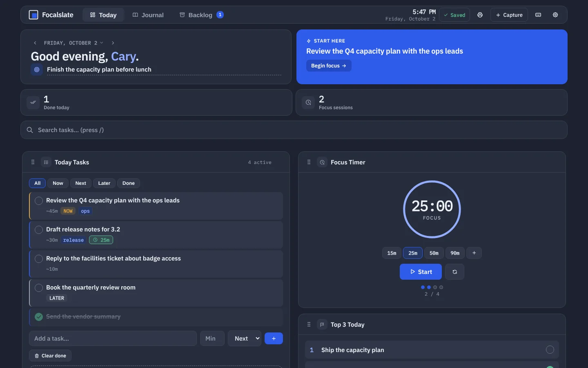This screenshot has height=368, width=588.
Task: Open the Backlog tab
Action: (201, 15)
